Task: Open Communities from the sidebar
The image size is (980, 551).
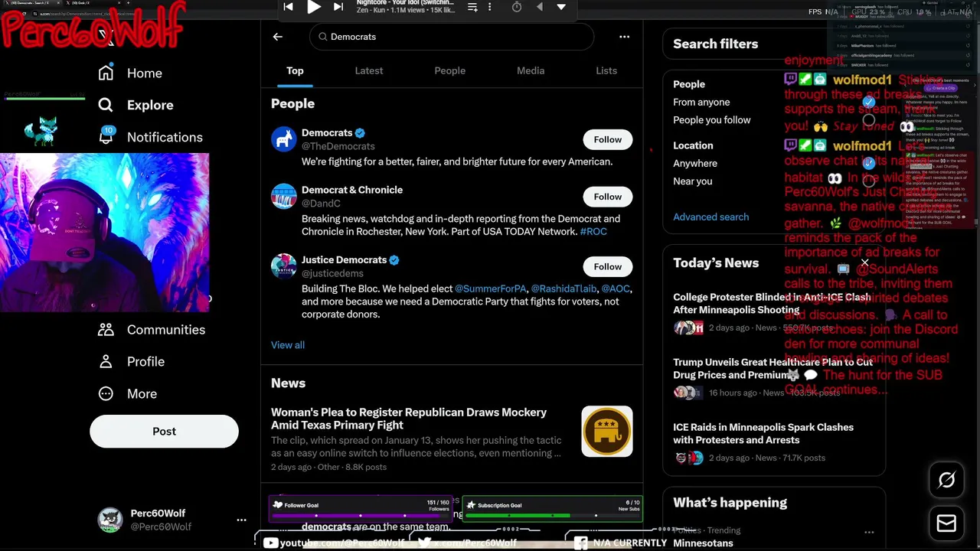Action: [151, 329]
